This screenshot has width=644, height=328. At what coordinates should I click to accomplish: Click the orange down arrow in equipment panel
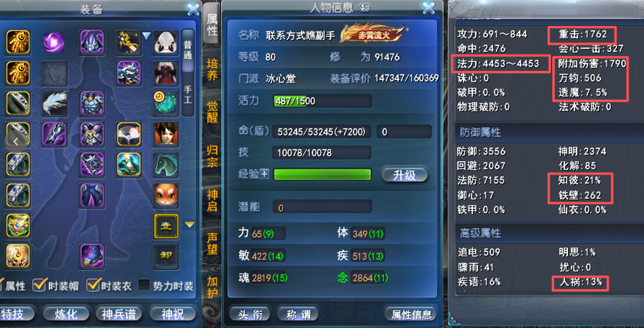point(190,224)
